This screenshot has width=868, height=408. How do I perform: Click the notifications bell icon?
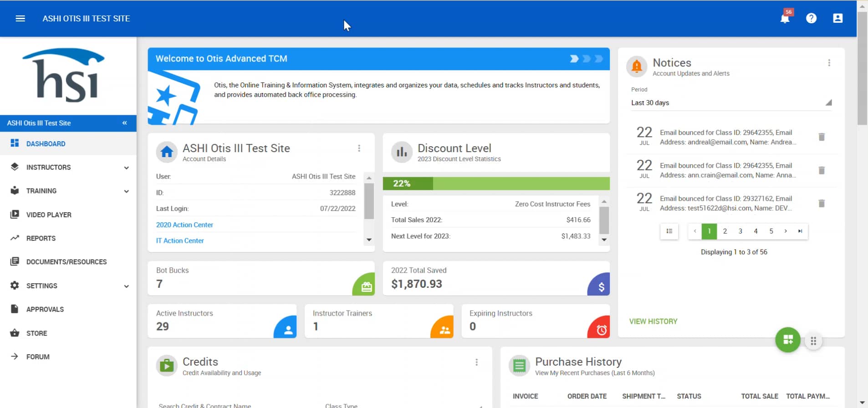pyautogui.click(x=785, y=19)
